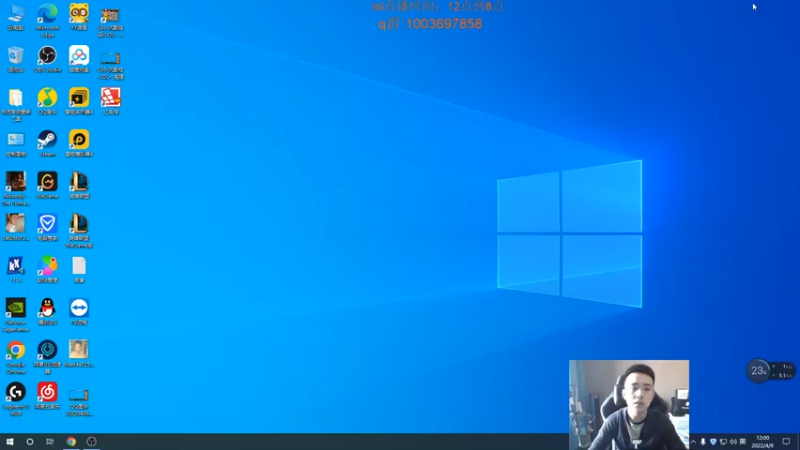Toggle the 英 input method indicator
This screenshot has height=450, width=800.
(x=743, y=442)
